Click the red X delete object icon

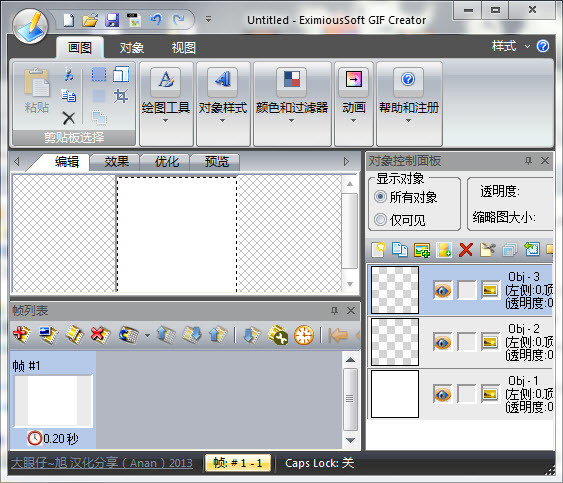tap(466, 250)
